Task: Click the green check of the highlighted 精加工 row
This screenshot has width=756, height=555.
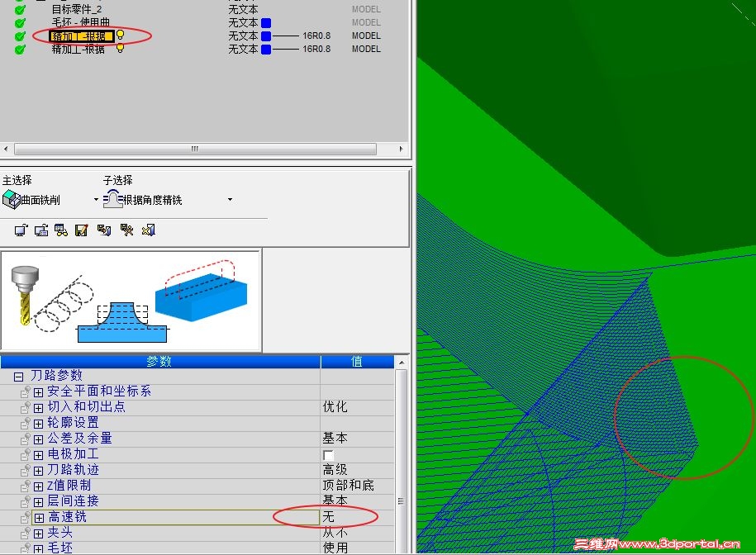Action: point(20,36)
